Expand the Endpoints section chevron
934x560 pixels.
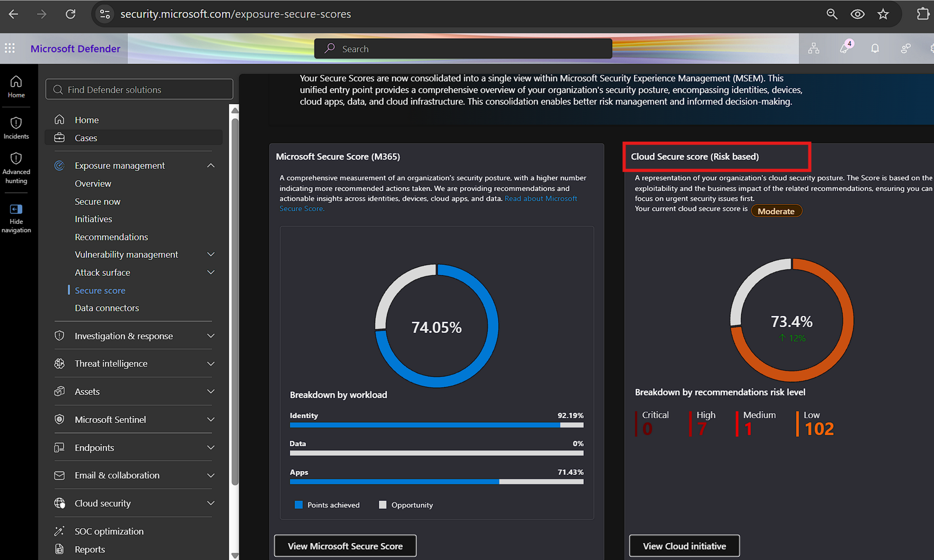coord(211,448)
